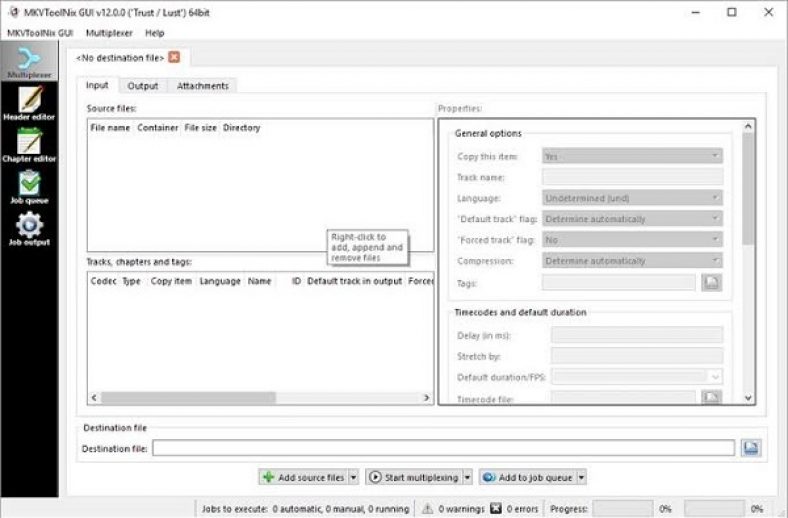Open the Language dropdown
This screenshot has width=788, height=518.
[632, 198]
